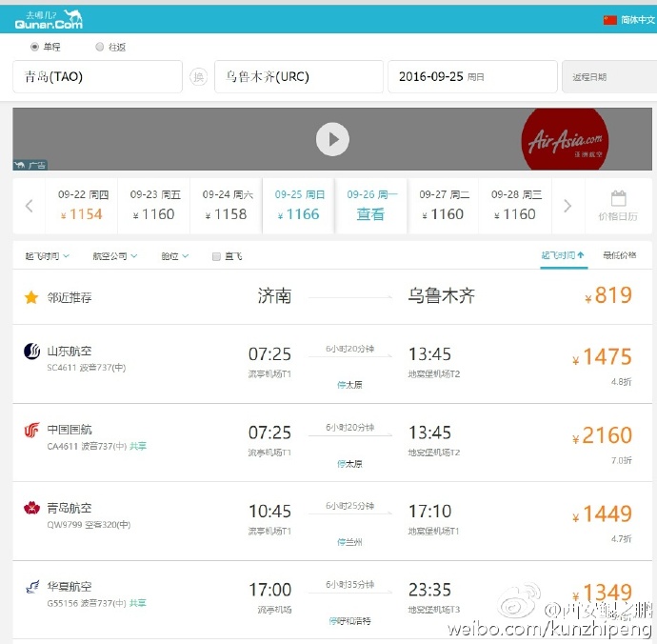Select the 09-24 周六 date tab

click(x=227, y=206)
